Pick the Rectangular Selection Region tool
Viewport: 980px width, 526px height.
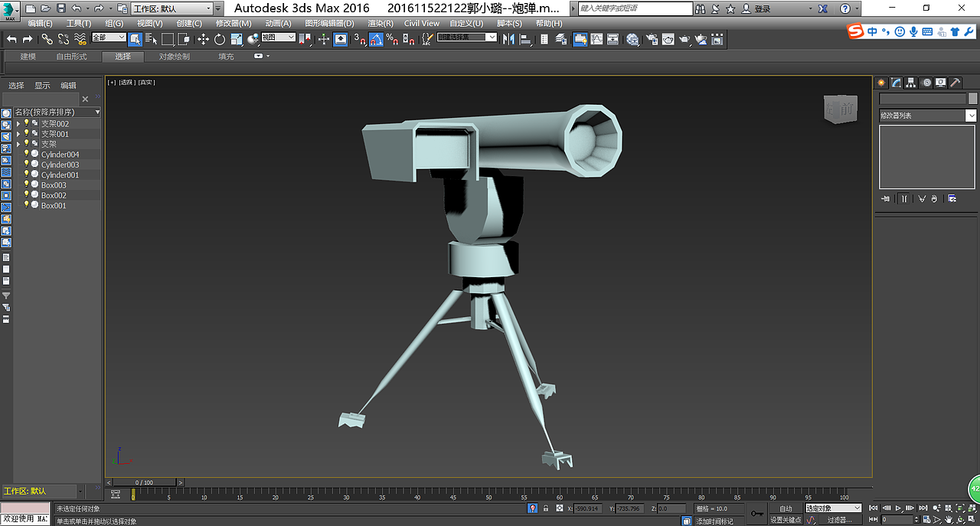tap(168, 39)
